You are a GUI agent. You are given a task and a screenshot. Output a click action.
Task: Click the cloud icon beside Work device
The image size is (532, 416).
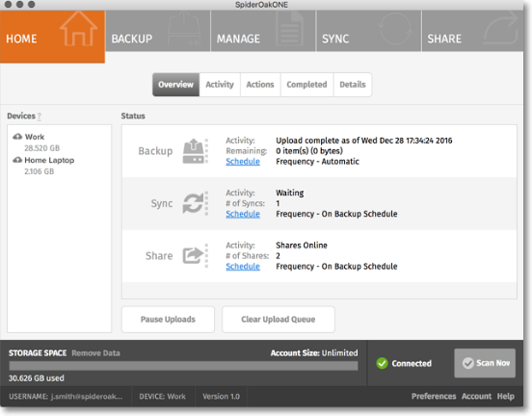[17, 137]
